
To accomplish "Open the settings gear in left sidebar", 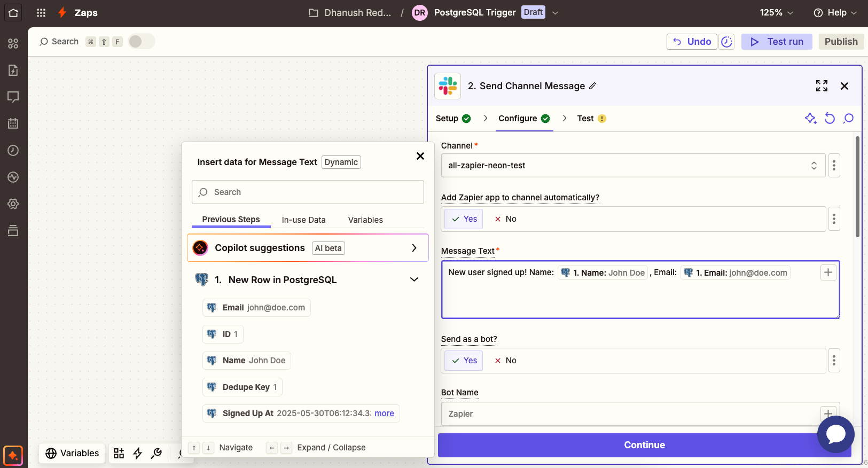I will [x=13, y=204].
